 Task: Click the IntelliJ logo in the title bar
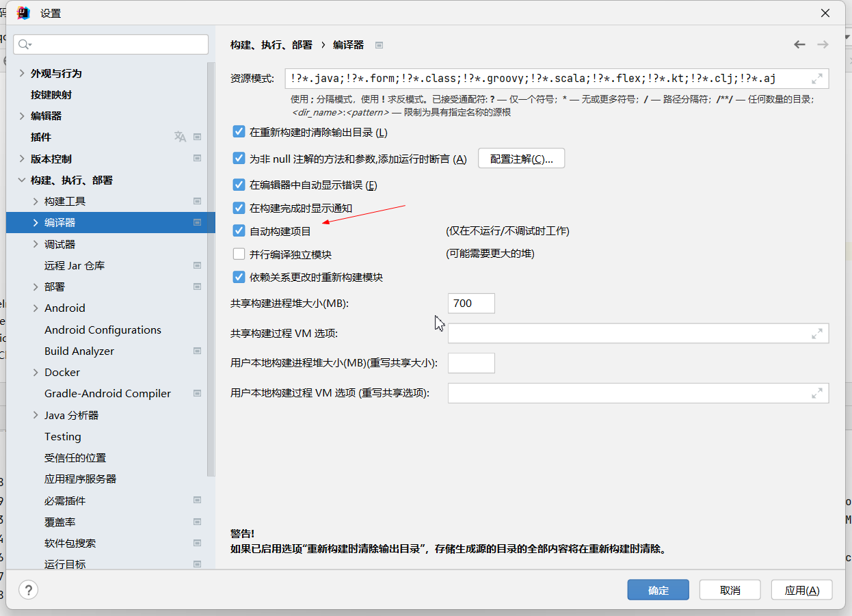click(23, 12)
